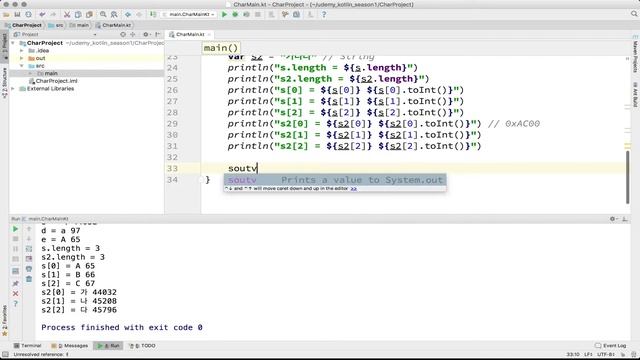Screen dimensions: 640x360
Task: Toggle soft-wrap in Run console
Action: tap(29, 249)
